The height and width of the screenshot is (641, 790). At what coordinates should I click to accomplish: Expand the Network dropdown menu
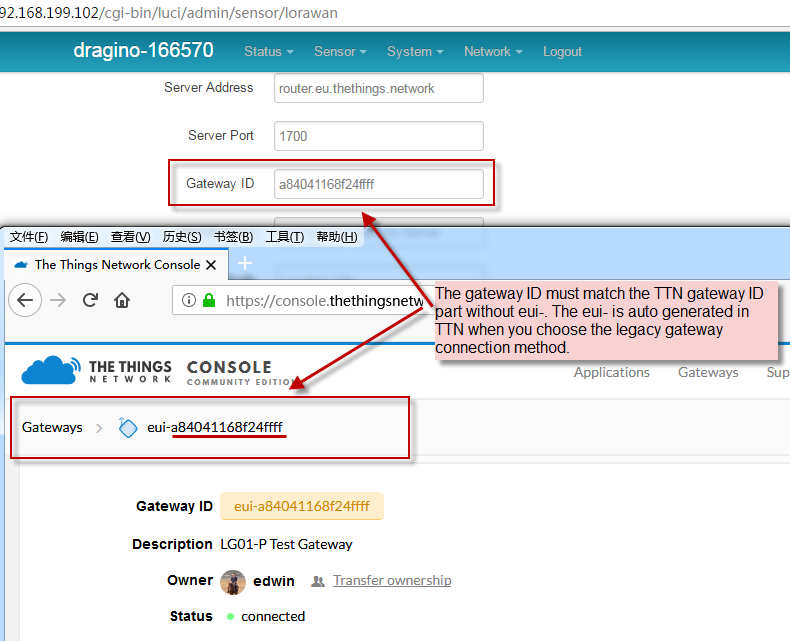pyautogui.click(x=493, y=51)
